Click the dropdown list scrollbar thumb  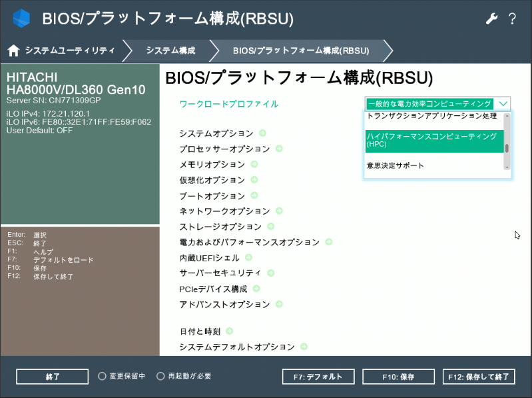click(507, 148)
